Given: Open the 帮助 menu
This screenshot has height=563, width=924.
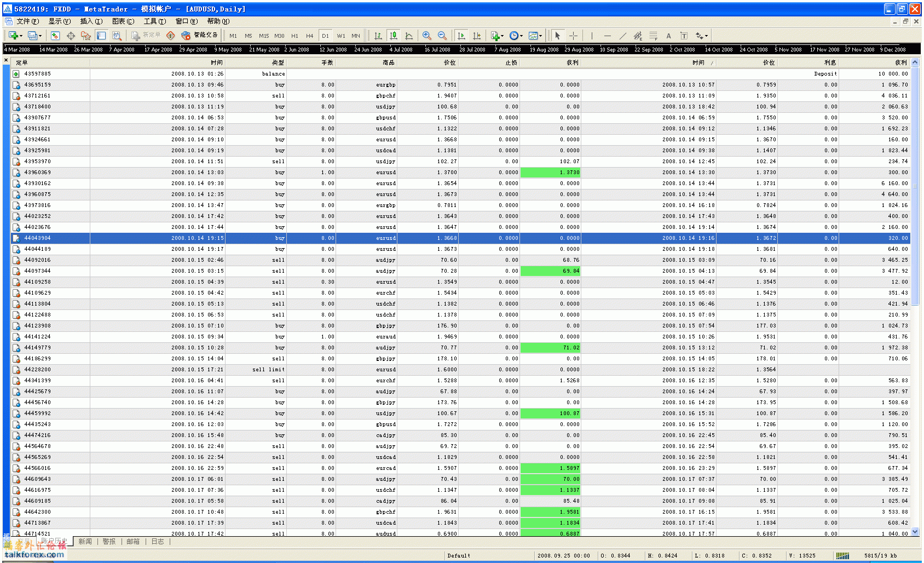Looking at the screenshot, I should (x=218, y=21).
